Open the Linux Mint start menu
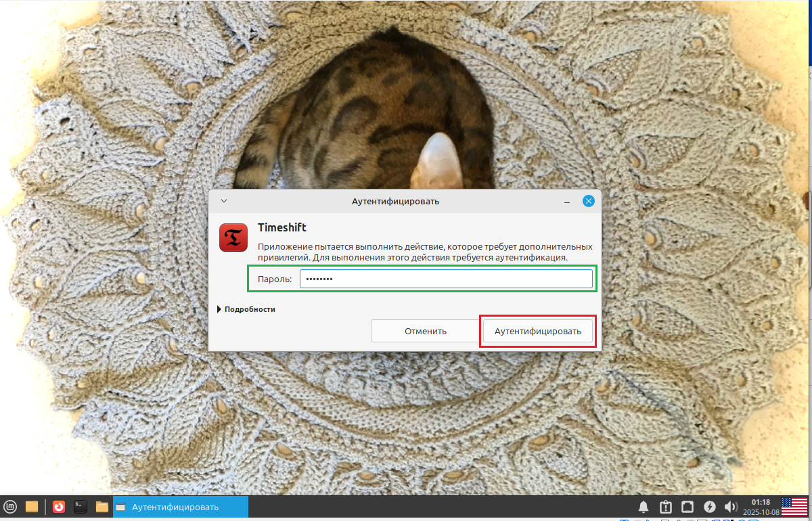The width and height of the screenshot is (812, 521). tap(11, 506)
